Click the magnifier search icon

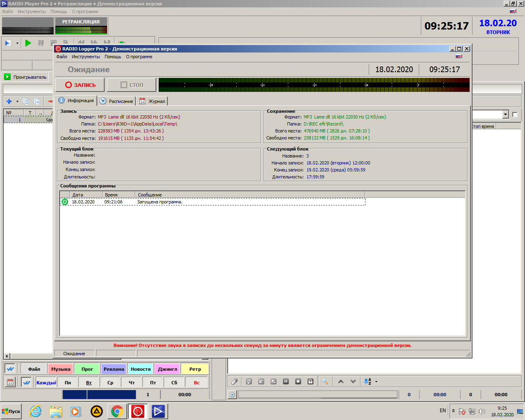pyautogui.click(x=325, y=381)
